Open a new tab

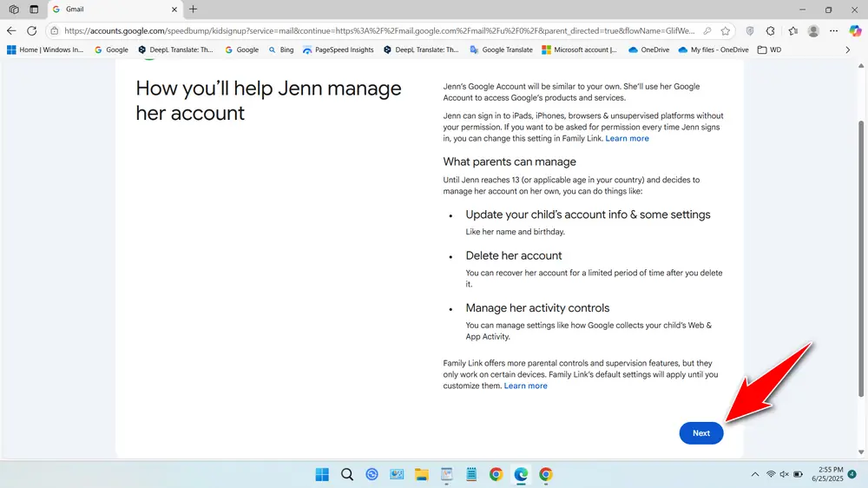pyautogui.click(x=194, y=10)
